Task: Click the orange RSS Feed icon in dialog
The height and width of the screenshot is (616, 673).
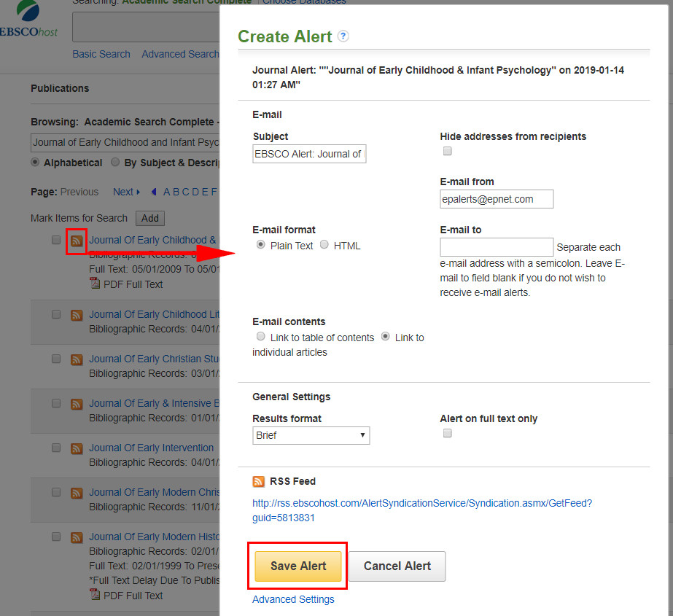Action: point(258,481)
